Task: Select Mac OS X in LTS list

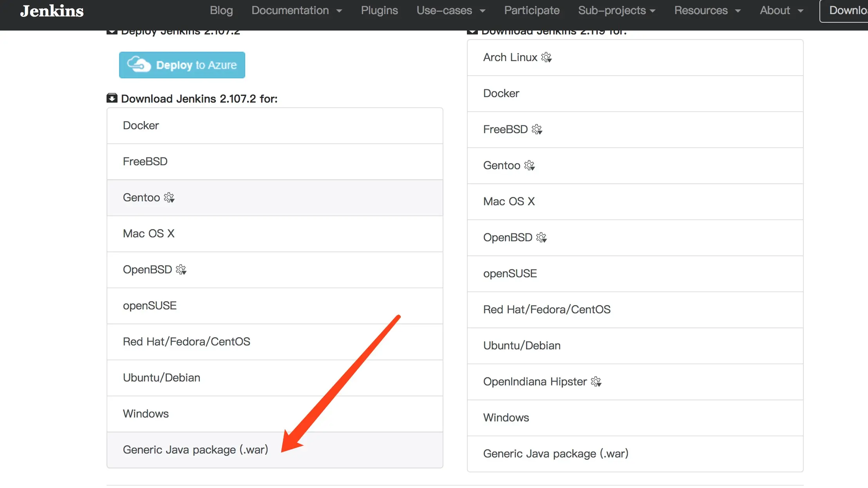Action: click(x=149, y=234)
